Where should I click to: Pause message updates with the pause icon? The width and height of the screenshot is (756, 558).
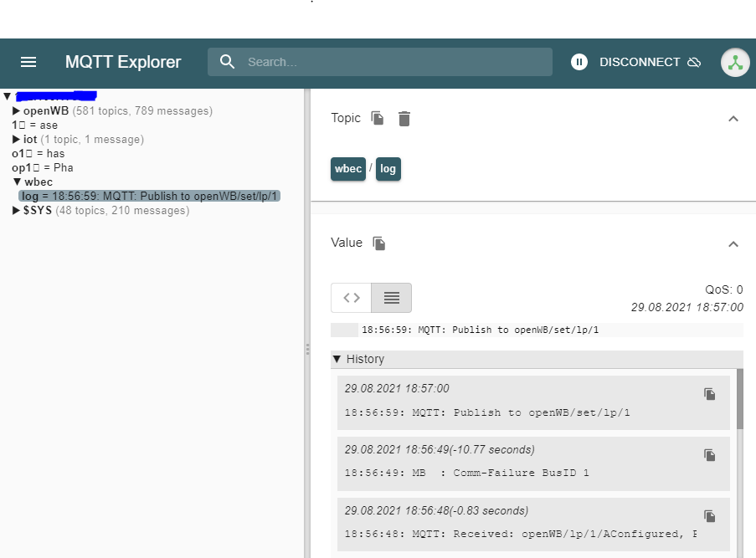click(579, 61)
